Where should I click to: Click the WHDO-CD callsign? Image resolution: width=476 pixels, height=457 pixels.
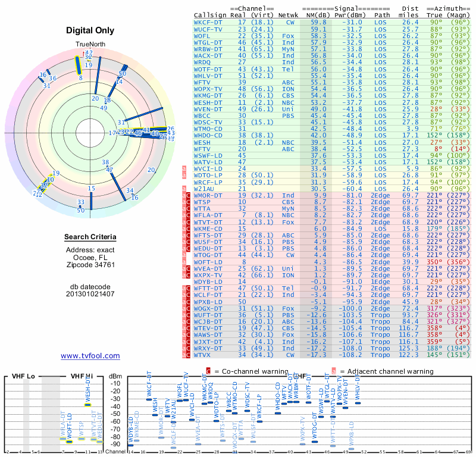(208, 136)
